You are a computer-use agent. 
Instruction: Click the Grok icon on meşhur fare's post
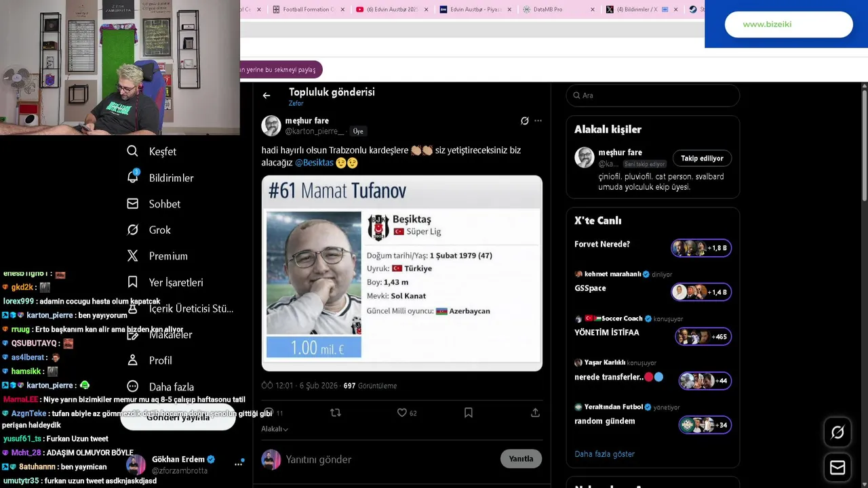coord(524,121)
